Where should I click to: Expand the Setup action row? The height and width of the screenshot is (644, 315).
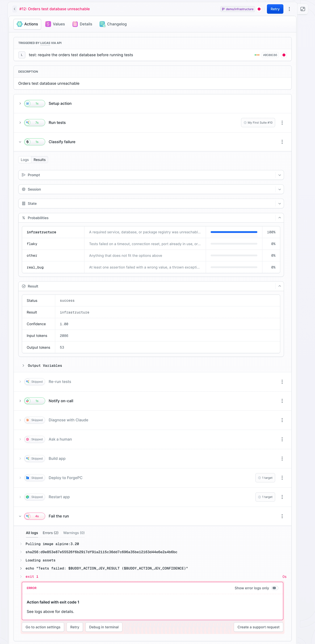click(x=20, y=104)
